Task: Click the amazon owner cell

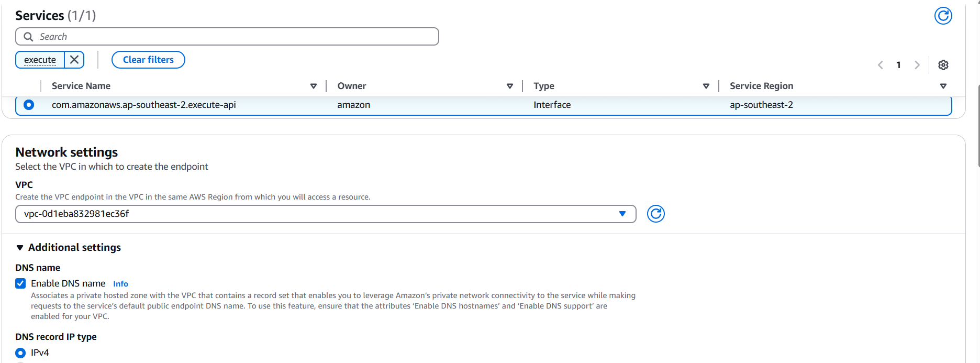Action: click(x=353, y=105)
